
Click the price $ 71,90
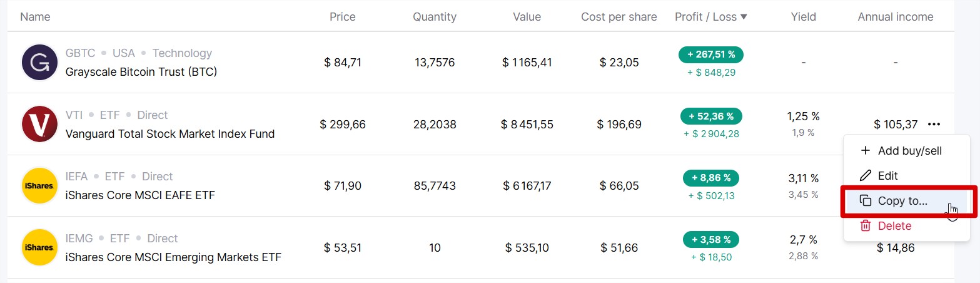(343, 186)
